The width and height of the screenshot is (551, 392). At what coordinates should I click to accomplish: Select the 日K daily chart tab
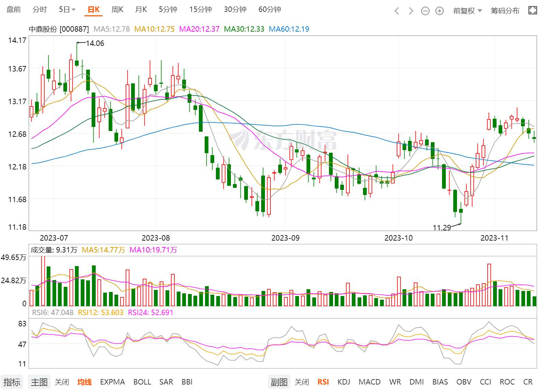click(94, 10)
